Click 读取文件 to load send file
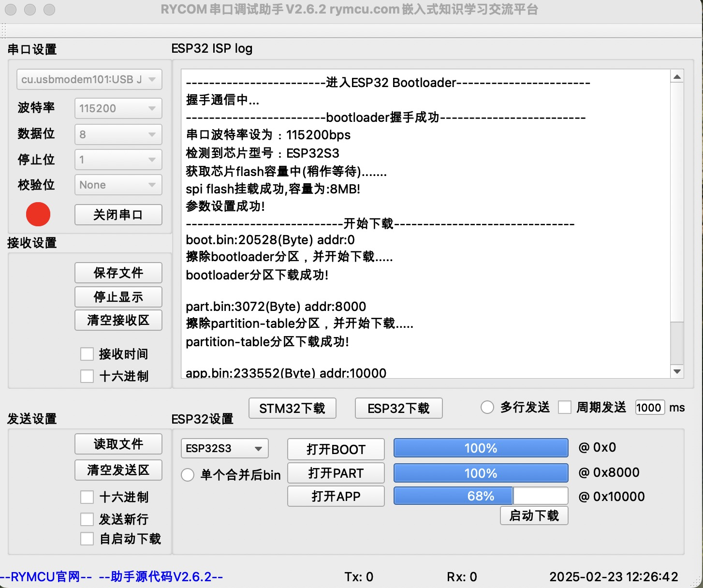This screenshot has width=703, height=588. (118, 444)
